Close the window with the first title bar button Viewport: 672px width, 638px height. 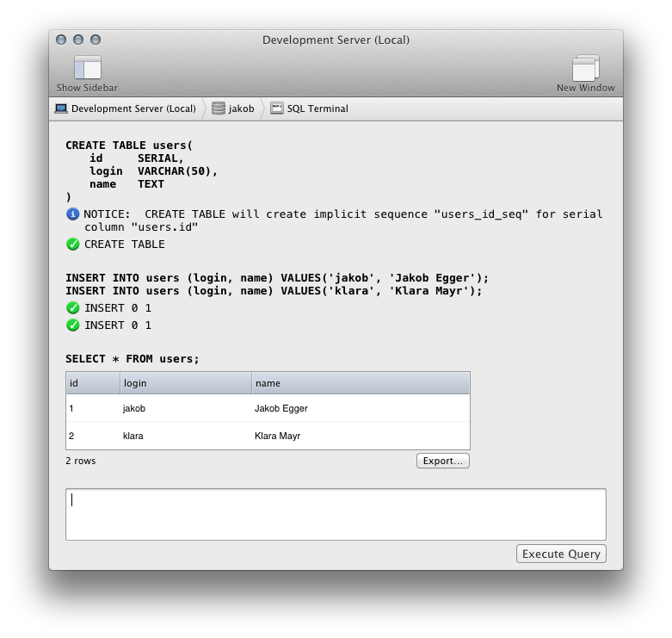pyautogui.click(x=61, y=40)
